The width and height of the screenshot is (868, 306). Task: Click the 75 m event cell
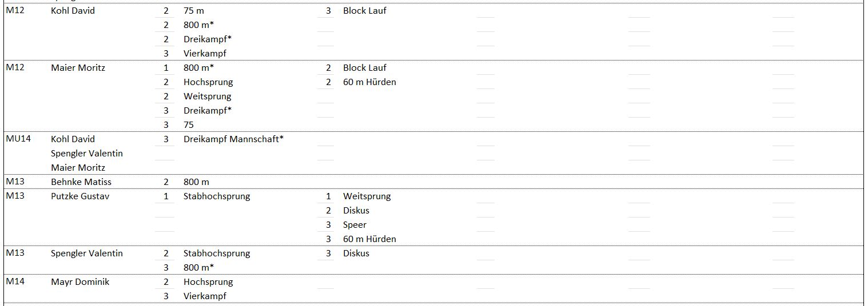193,11
